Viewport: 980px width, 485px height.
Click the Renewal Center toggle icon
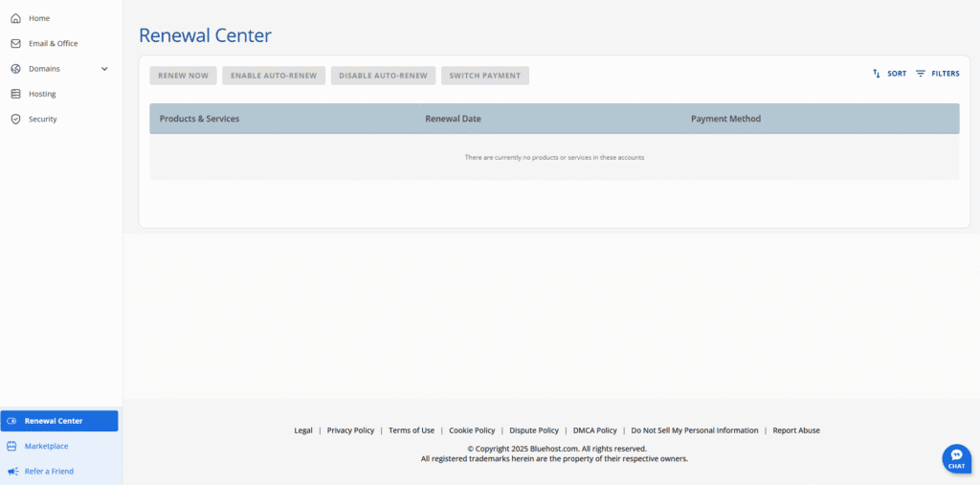pos(11,421)
